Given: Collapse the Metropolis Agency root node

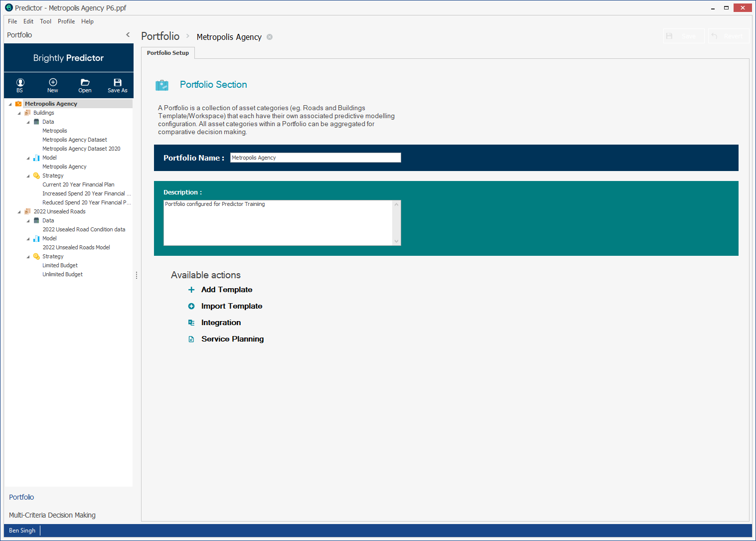Looking at the screenshot, I should (10, 104).
